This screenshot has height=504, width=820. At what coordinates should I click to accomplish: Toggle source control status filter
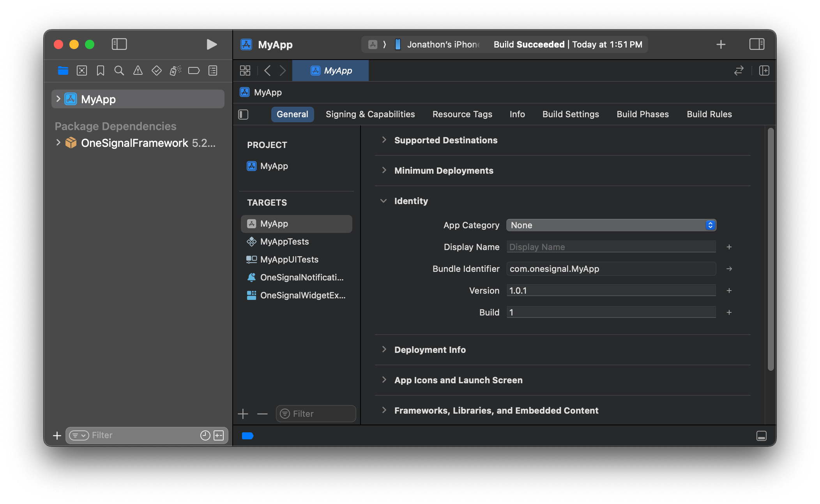[x=219, y=435]
